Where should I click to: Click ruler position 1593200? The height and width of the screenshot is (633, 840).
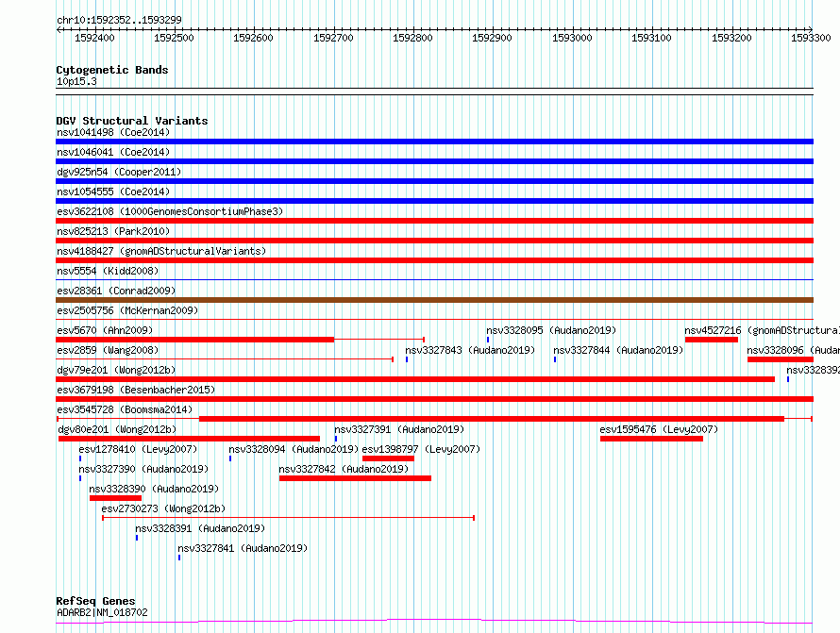click(731, 38)
